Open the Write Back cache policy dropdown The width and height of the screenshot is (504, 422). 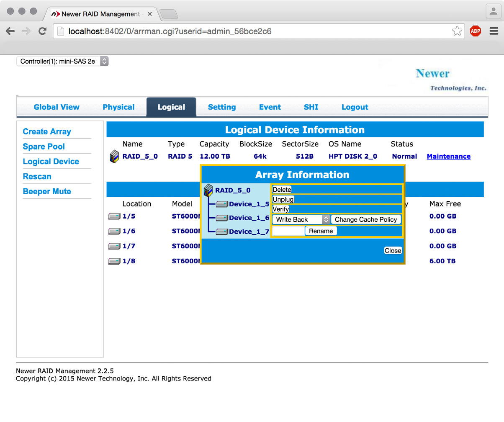(x=301, y=219)
